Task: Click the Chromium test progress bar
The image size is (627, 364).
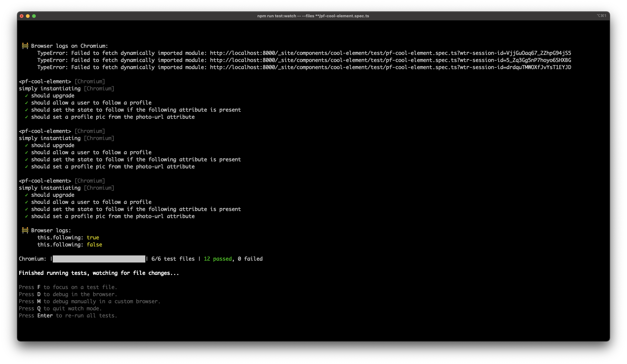Action: pyautogui.click(x=99, y=259)
